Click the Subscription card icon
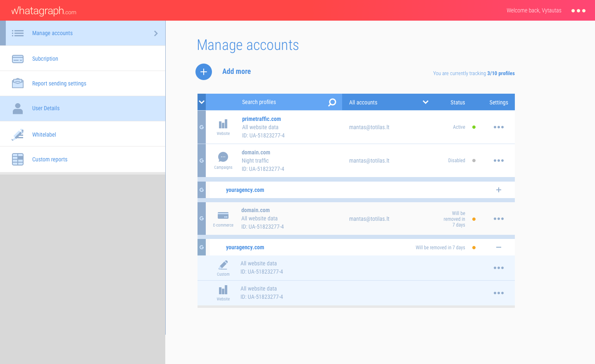 [x=18, y=59]
